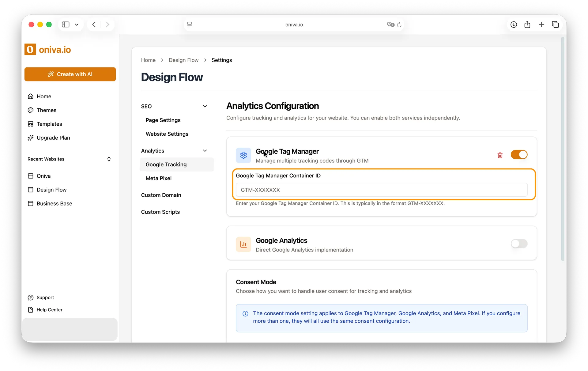588x371 pixels.
Task: Disable the Google Tag Manager toggle
Action: point(519,155)
